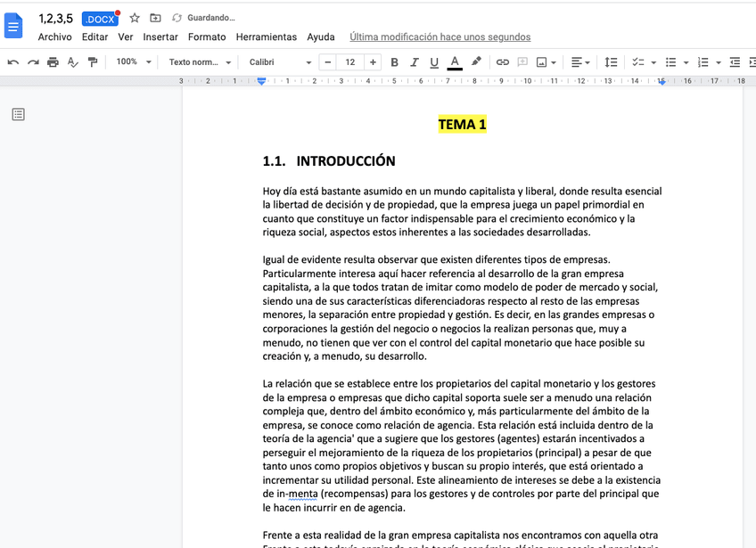
Task: Select the Paint format roller tool
Action: coord(93,62)
